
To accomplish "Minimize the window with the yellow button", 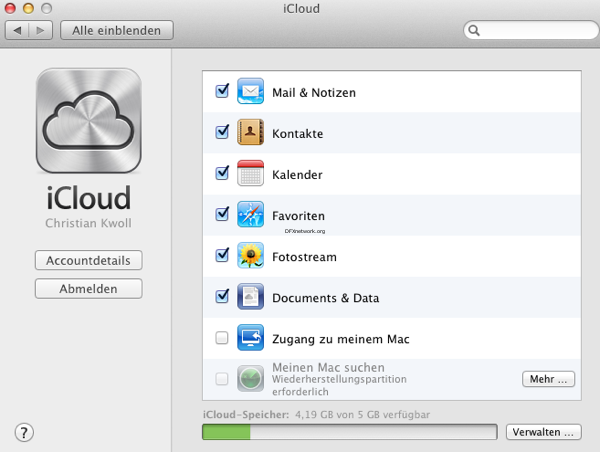I will coord(28,8).
